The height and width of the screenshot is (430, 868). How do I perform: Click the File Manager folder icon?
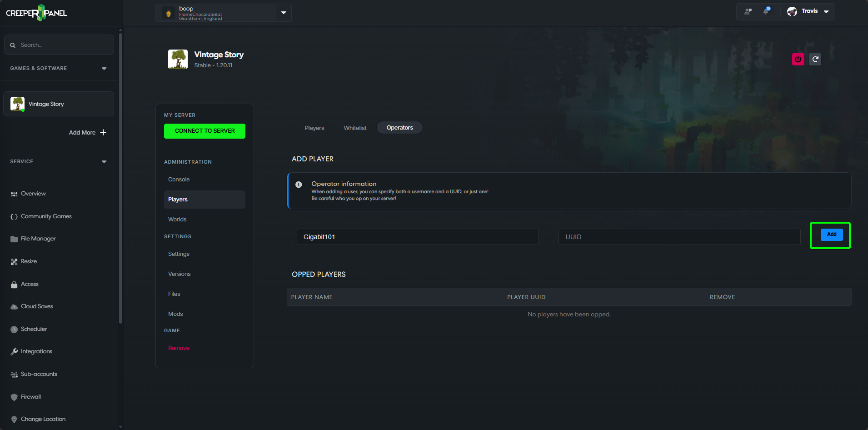point(14,239)
